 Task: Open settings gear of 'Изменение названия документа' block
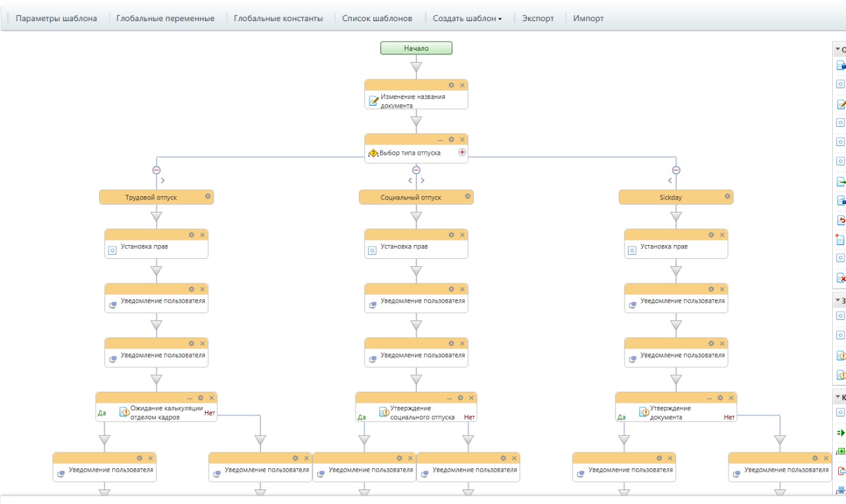pos(451,85)
